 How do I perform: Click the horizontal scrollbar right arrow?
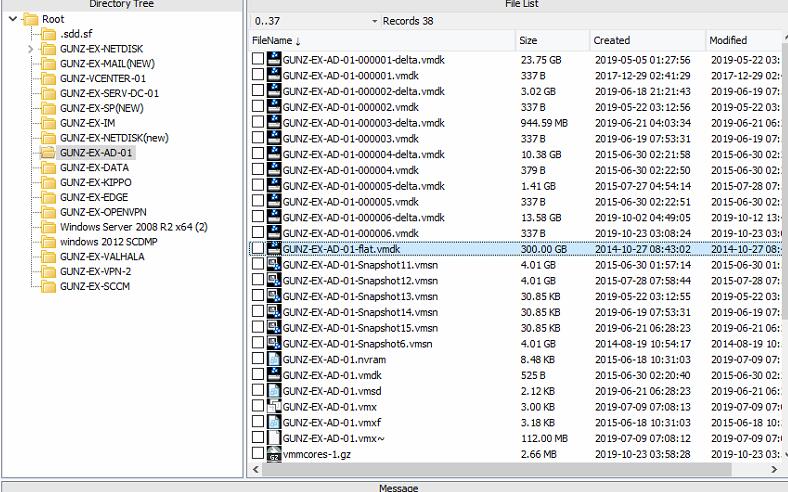pos(774,468)
